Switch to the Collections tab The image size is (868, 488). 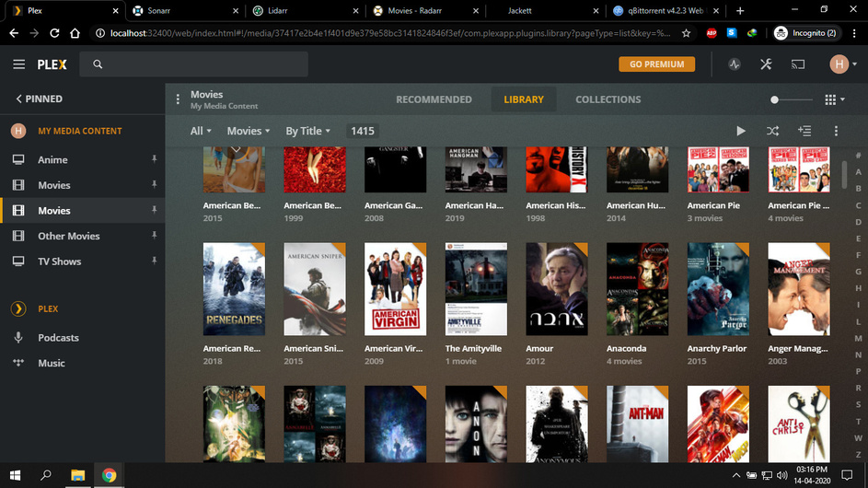[x=608, y=99]
